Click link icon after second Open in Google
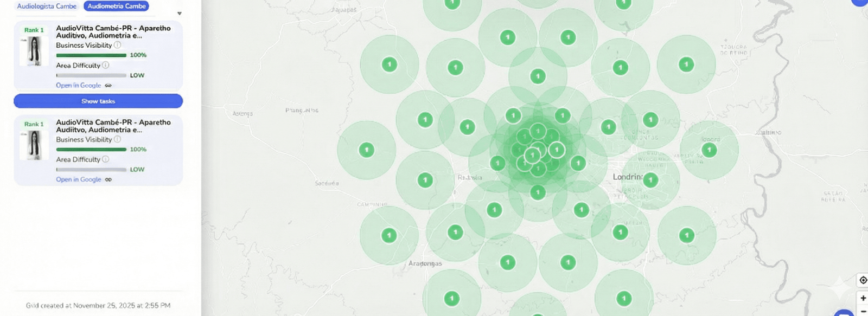 [108, 179]
